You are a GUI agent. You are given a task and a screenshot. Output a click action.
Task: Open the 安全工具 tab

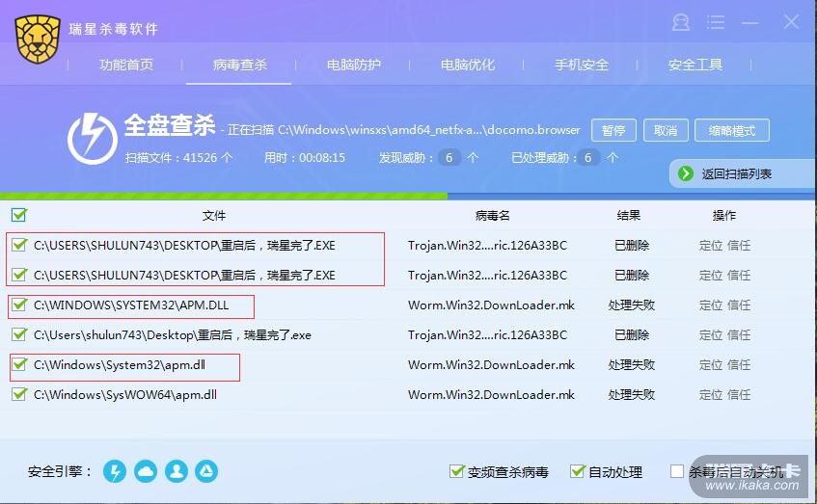tap(695, 65)
